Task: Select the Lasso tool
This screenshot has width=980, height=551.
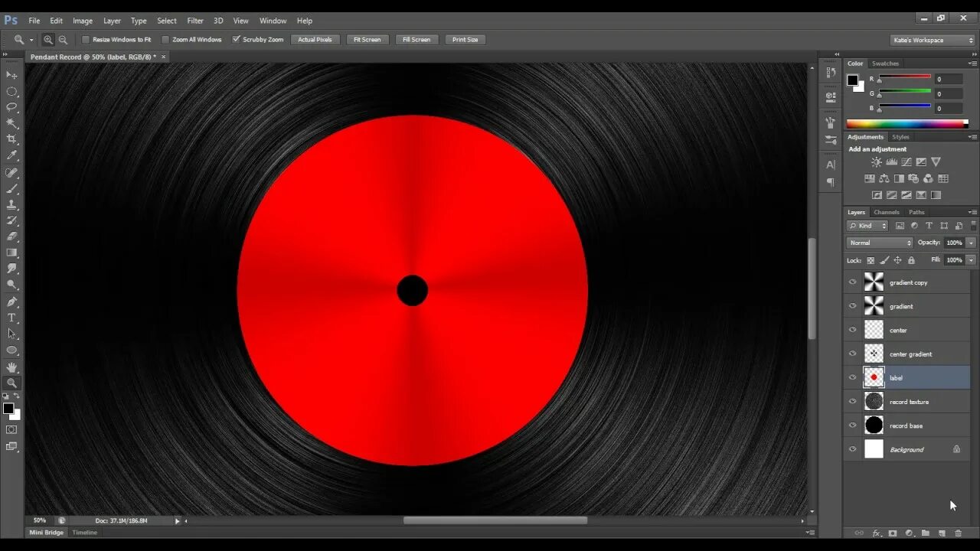Action: point(11,107)
